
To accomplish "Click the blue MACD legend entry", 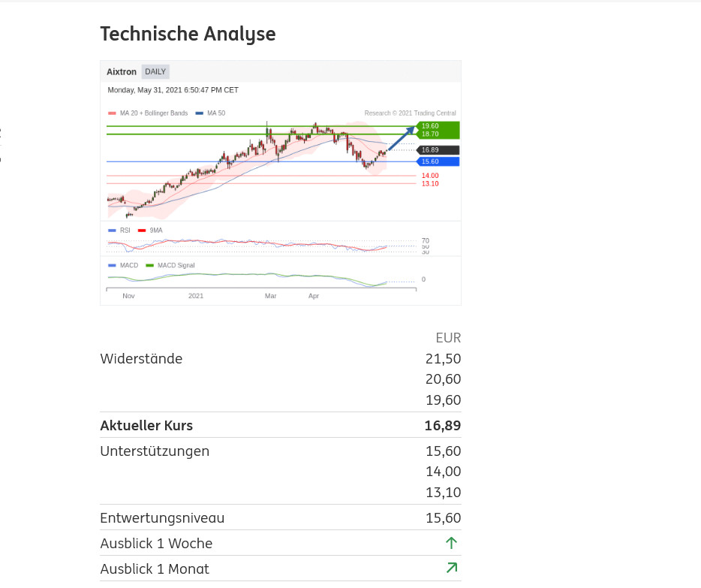I will click(124, 265).
